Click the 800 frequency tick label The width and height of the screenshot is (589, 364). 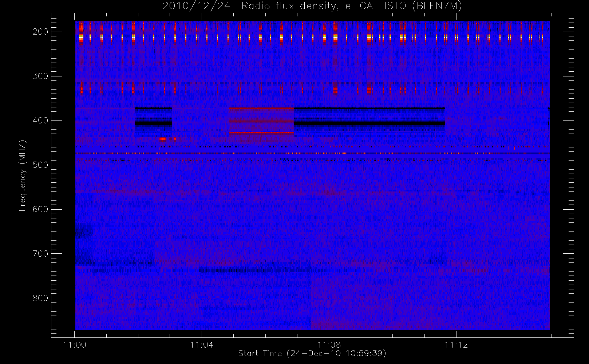click(40, 298)
